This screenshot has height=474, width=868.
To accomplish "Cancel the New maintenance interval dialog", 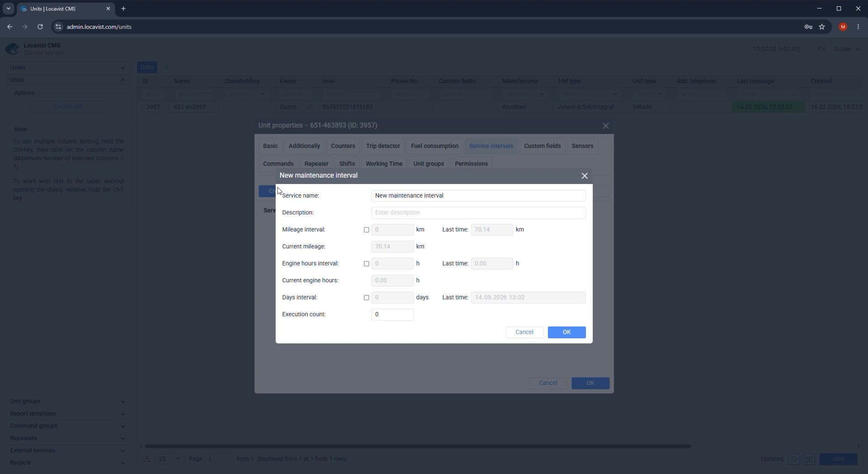I will pyautogui.click(x=524, y=332).
